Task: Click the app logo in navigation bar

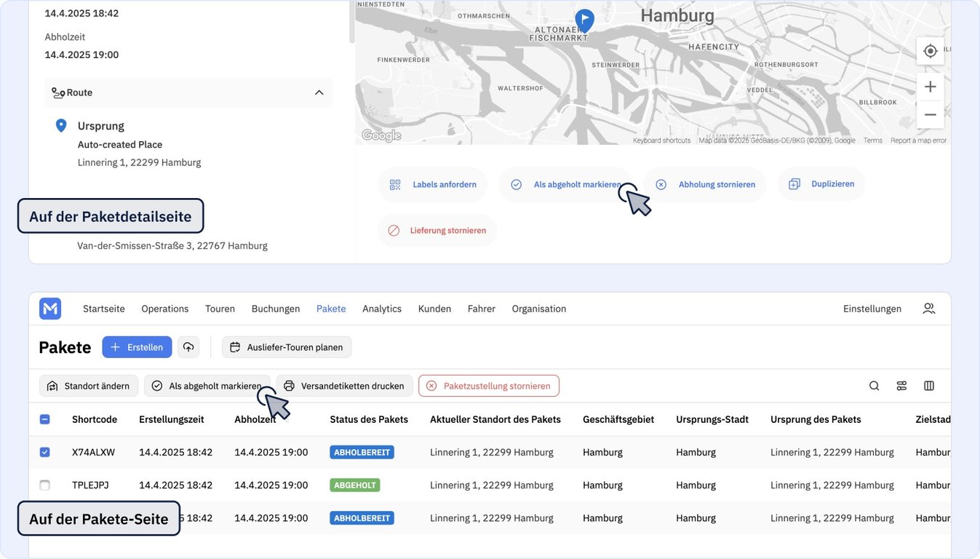Action: (x=50, y=309)
